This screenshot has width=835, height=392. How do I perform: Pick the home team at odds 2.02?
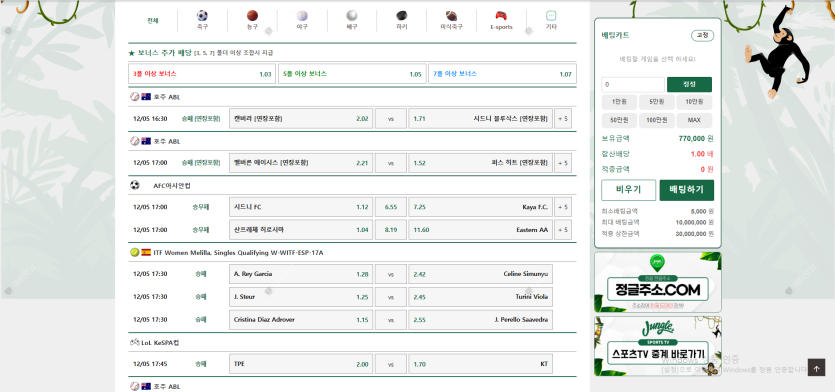301,119
